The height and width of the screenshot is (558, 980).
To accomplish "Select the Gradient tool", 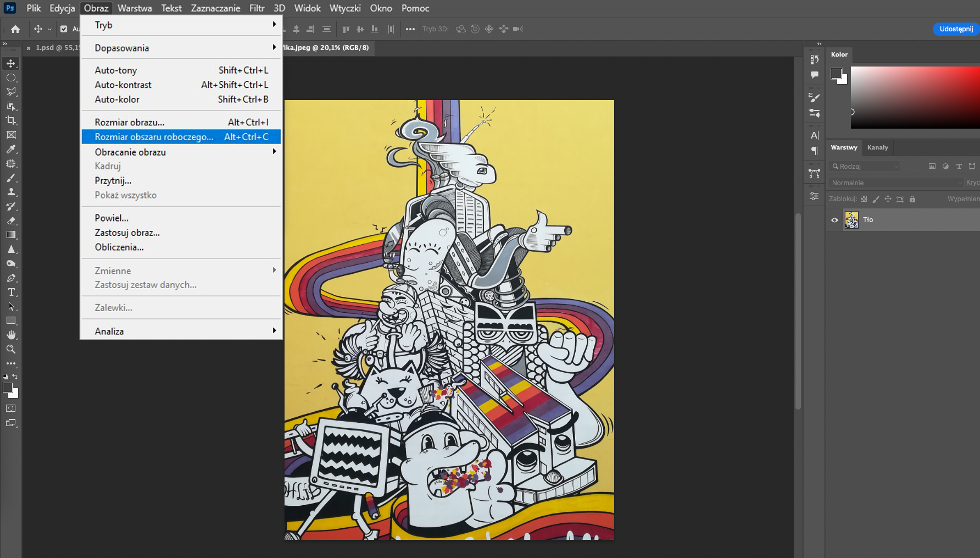I will pos(11,235).
